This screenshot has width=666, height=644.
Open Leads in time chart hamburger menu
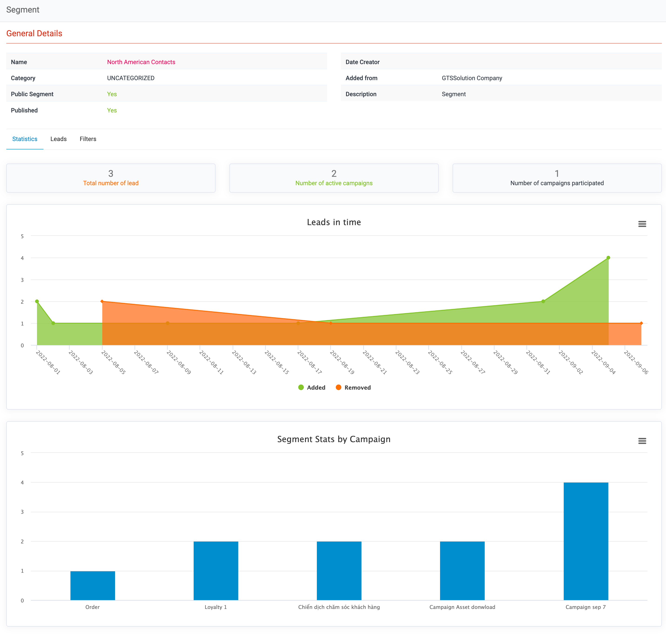642,224
